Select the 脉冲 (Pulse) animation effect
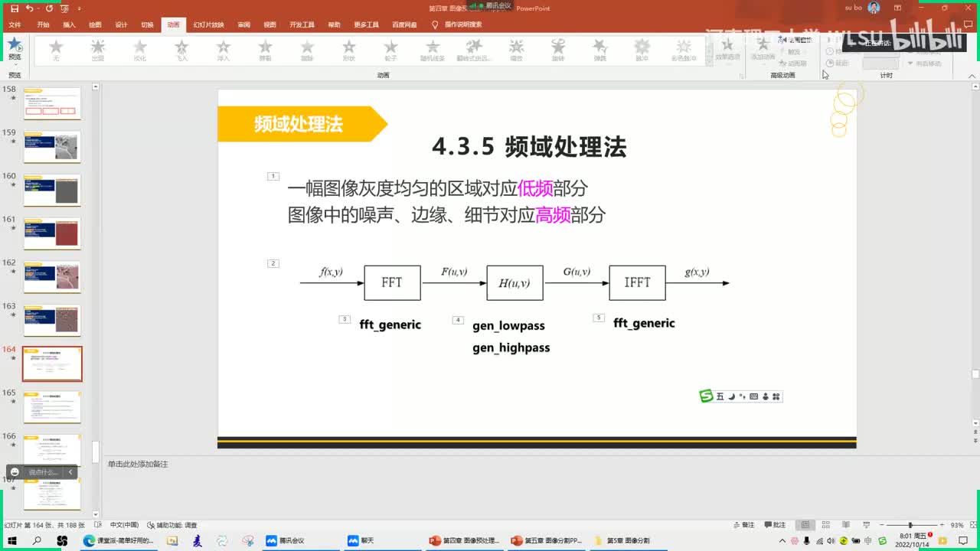Screen dimensions: 980x551 [642, 51]
